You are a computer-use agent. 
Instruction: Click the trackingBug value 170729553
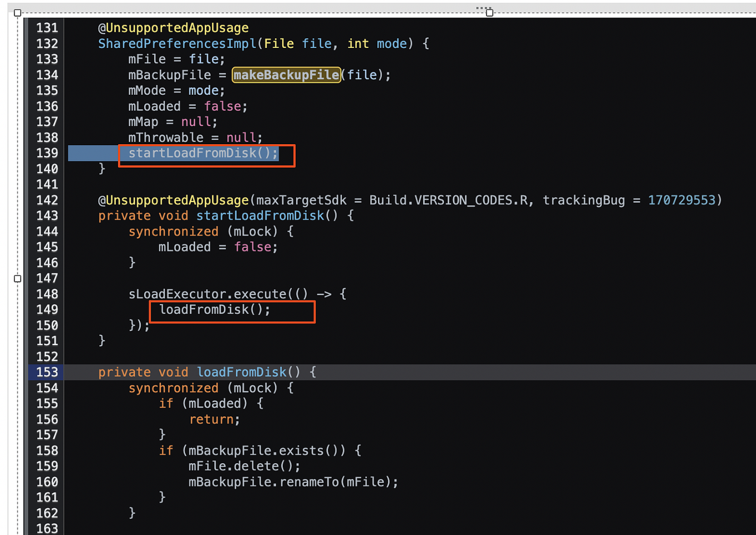tap(681, 200)
